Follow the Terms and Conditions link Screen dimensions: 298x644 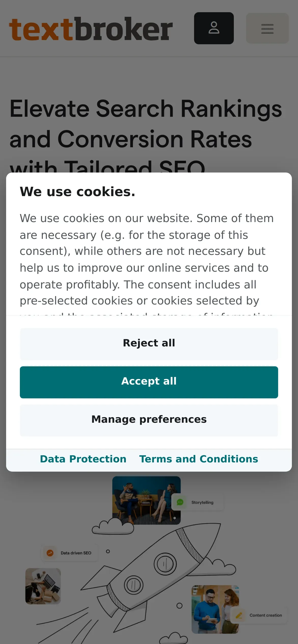(198, 459)
